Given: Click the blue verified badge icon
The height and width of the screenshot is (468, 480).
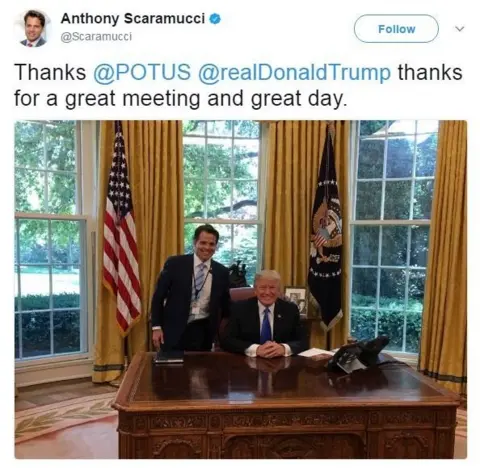Looking at the screenshot, I should (x=215, y=19).
